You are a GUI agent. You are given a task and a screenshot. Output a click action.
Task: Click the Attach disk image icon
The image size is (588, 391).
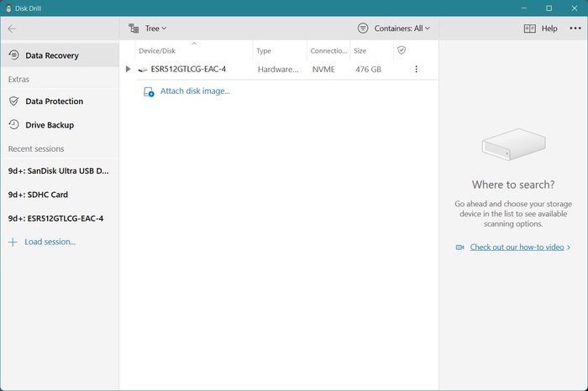(x=149, y=91)
